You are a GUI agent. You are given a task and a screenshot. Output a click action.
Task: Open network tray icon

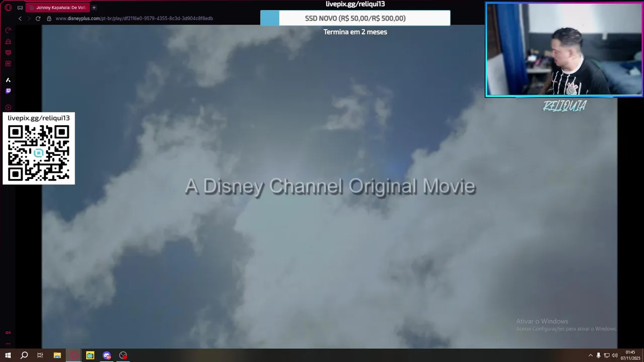coord(607,355)
